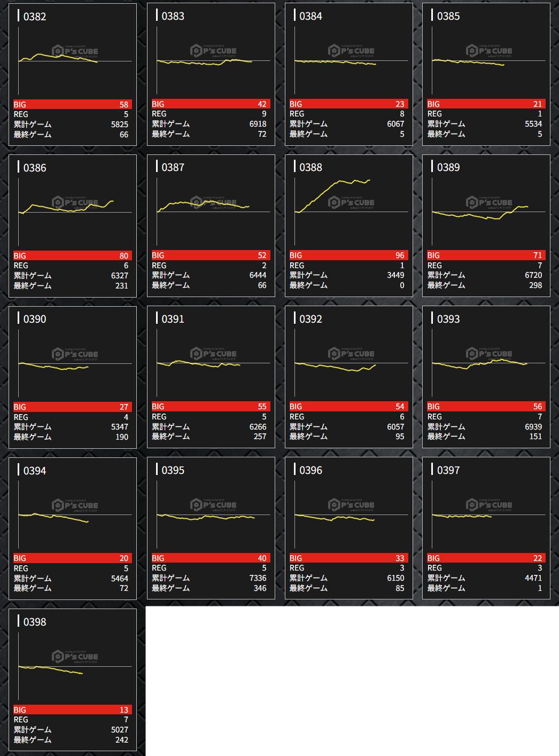This screenshot has height=756, width=559.
Task: Click P's CUBE logo in card 0385
Action: (488, 51)
